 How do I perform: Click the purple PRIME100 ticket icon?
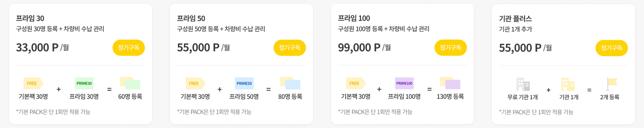pyautogui.click(x=404, y=83)
